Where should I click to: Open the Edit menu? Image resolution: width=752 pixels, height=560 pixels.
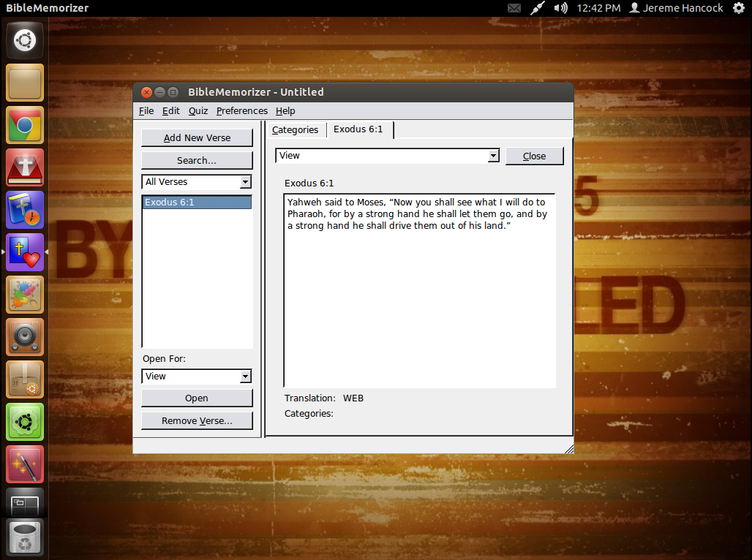(x=170, y=110)
